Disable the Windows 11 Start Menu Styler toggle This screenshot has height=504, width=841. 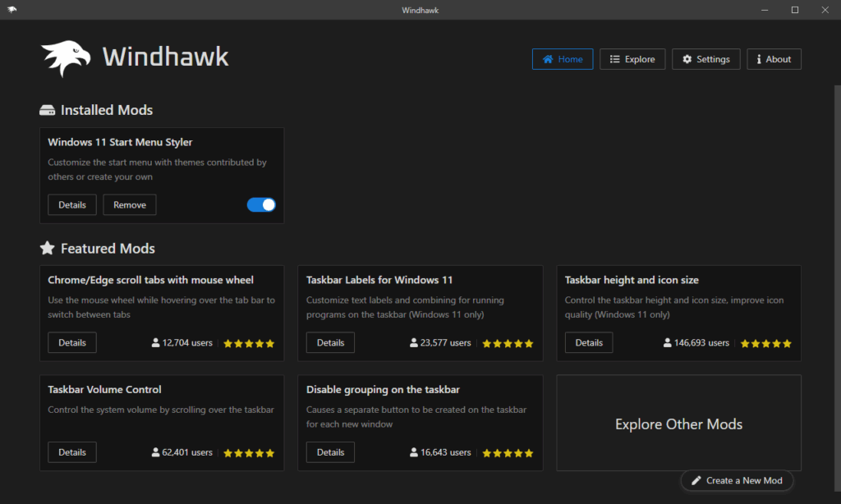click(261, 205)
